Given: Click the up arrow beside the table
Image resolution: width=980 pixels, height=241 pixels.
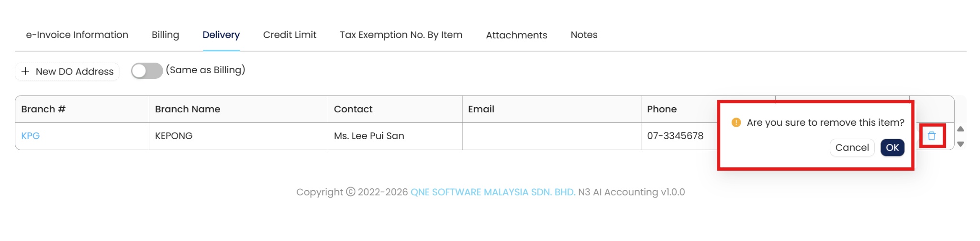Looking at the screenshot, I should point(960,129).
